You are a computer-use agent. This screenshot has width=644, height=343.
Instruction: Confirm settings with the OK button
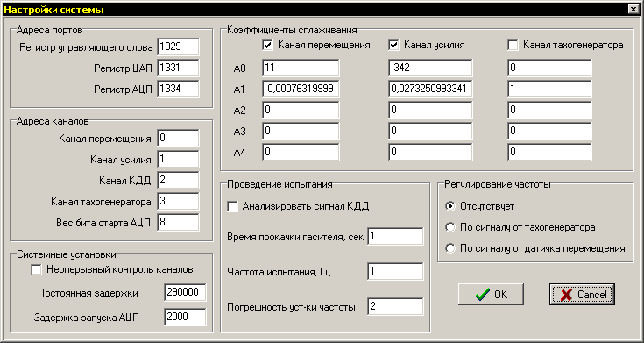(x=491, y=295)
